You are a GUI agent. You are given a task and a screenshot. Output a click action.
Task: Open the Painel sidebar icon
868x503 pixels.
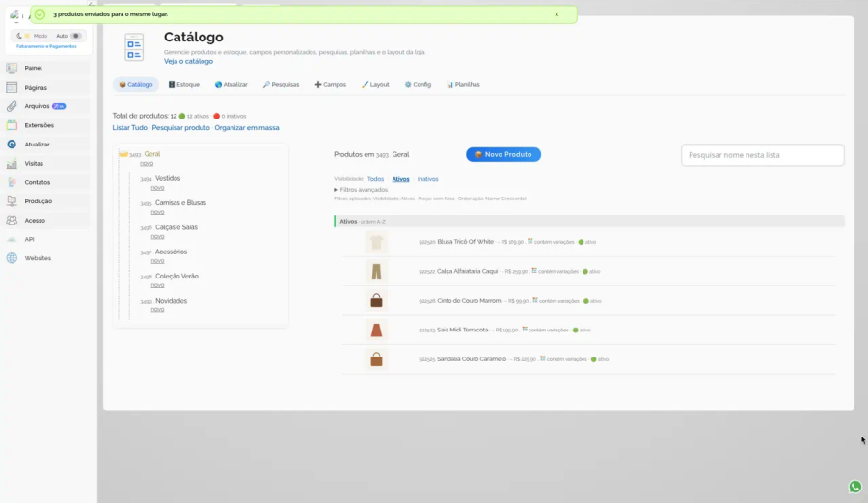click(12, 68)
